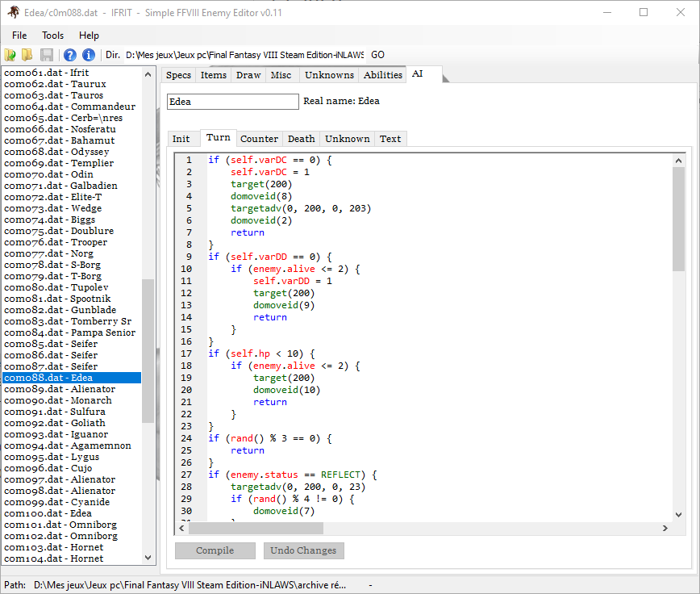Open the Tools menu
Screen dimensions: 700x594
click(x=53, y=36)
